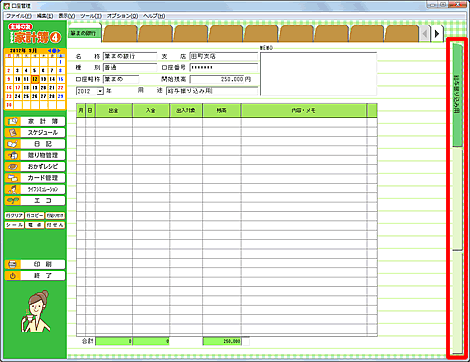Open the エコ eco section
The image size is (470, 362).
(35, 201)
